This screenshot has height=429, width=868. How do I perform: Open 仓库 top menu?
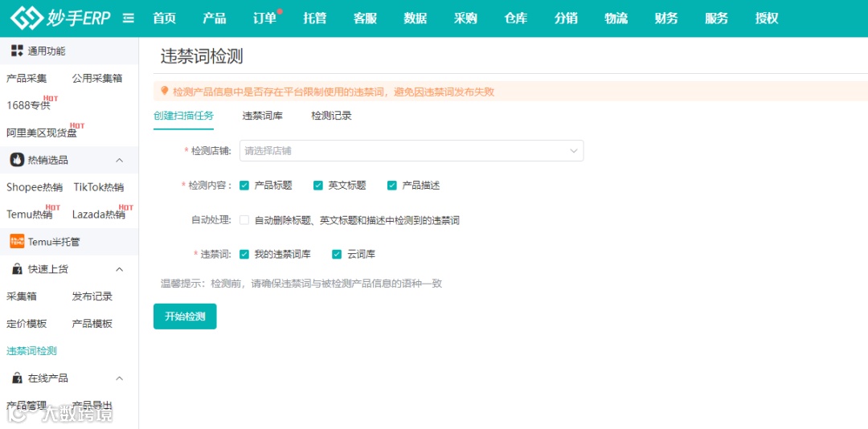[x=515, y=18]
